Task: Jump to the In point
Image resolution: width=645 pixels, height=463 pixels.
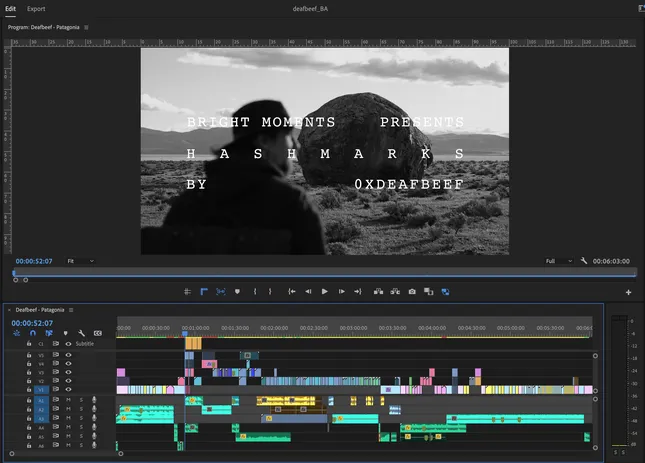Action: tap(292, 292)
